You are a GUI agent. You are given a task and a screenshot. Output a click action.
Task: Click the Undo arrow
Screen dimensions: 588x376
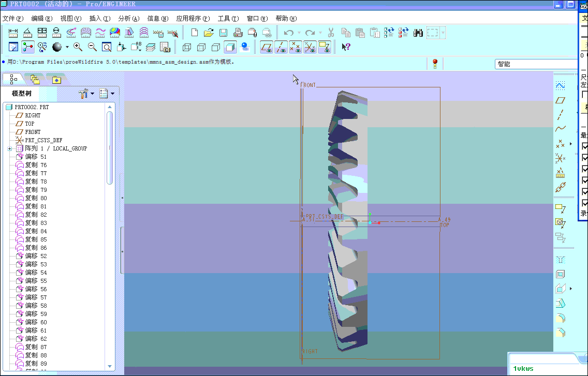[288, 33]
